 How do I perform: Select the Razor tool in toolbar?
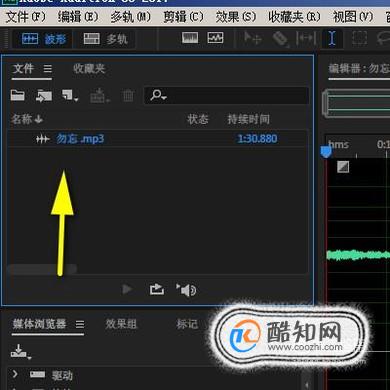(280, 39)
